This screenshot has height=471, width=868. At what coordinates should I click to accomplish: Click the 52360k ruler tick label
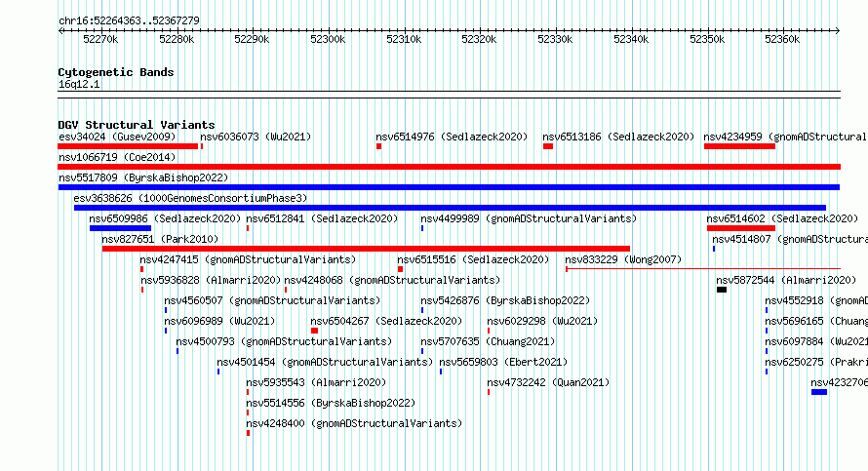(782, 39)
